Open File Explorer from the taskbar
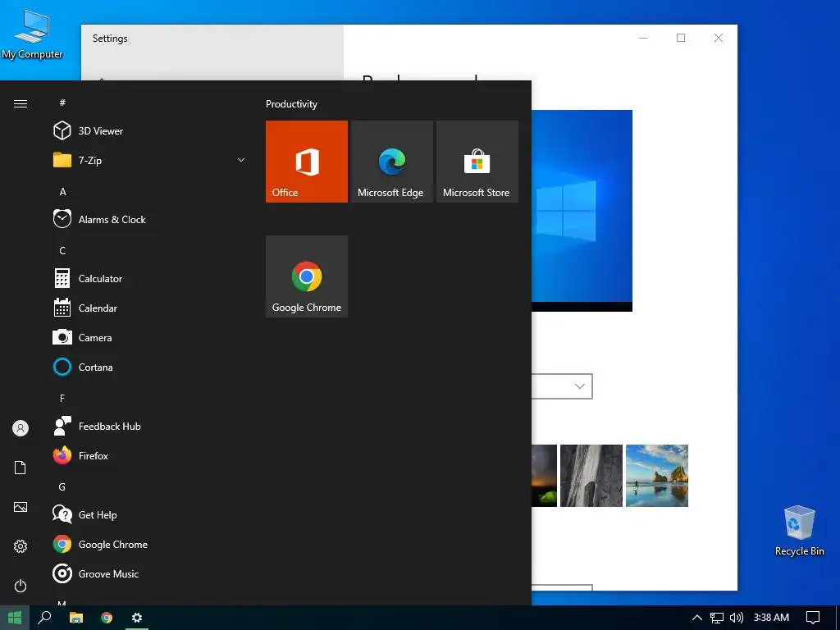840x630 pixels. (76, 618)
